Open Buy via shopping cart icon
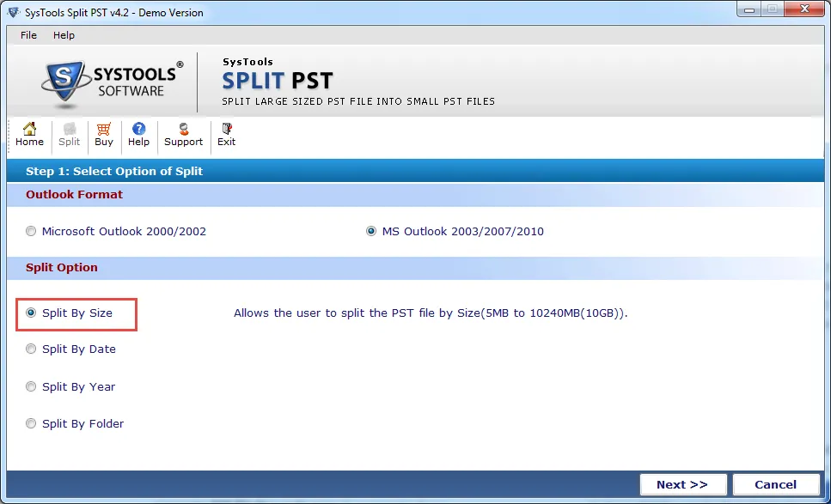Viewport: 831px width, 504px height. pyautogui.click(x=104, y=129)
